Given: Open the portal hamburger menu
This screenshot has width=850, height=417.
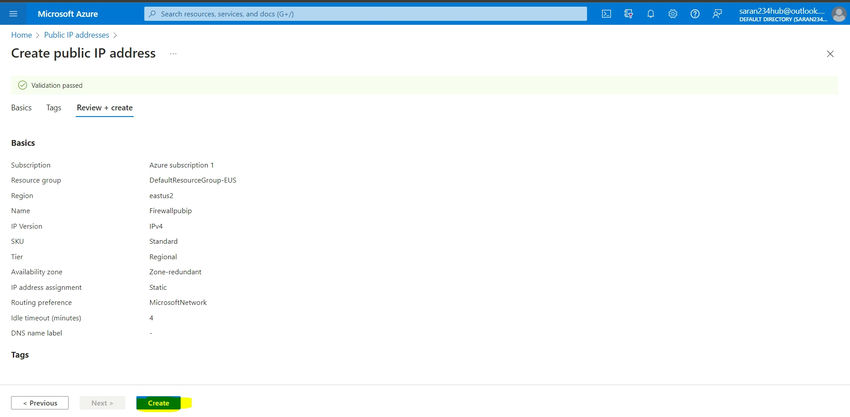Looking at the screenshot, I should click(14, 14).
